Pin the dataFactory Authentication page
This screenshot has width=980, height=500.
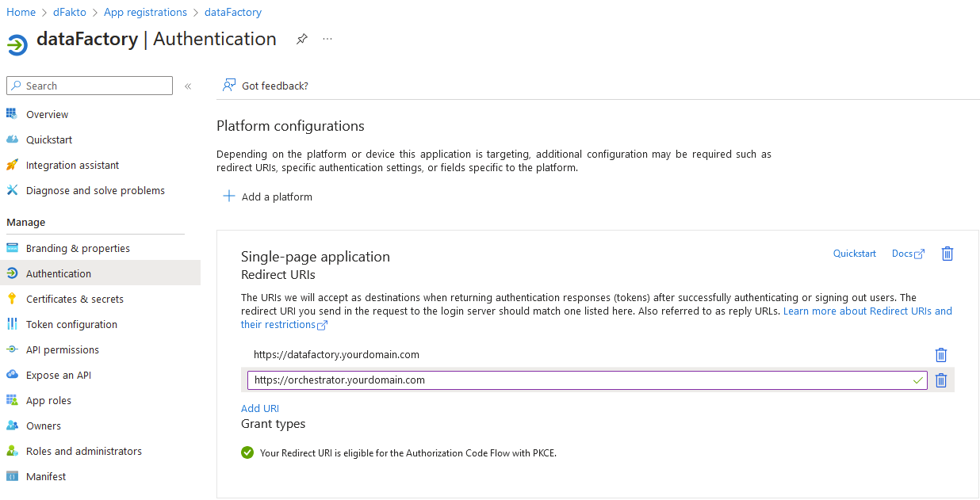point(301,39)
